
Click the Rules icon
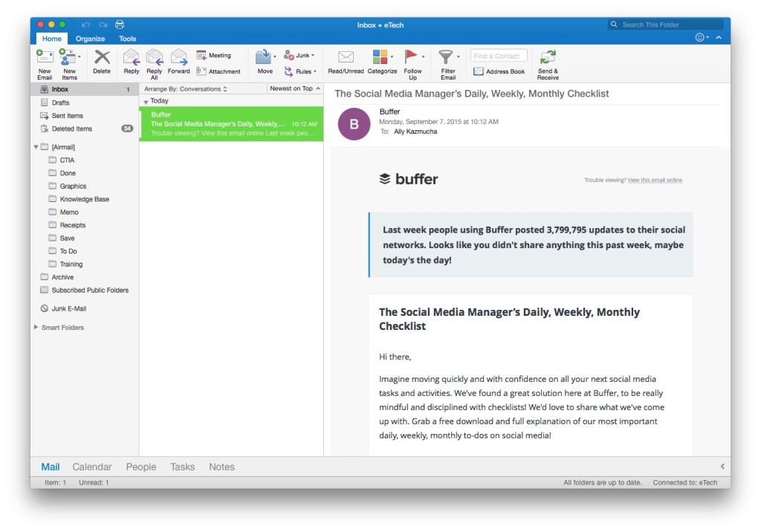click(289, 71)
